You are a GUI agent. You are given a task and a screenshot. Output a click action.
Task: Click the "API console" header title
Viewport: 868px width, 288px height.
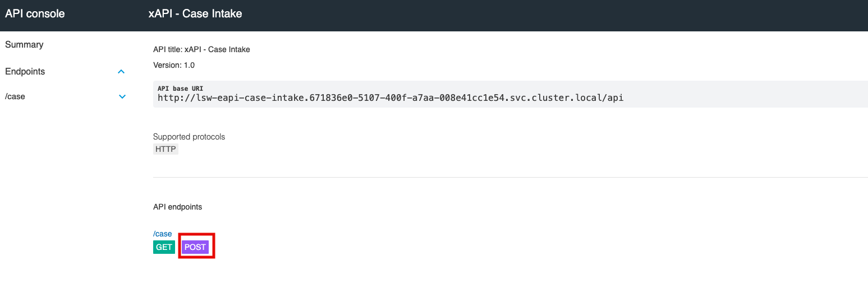pyautogui.click(x=35, y=13)
